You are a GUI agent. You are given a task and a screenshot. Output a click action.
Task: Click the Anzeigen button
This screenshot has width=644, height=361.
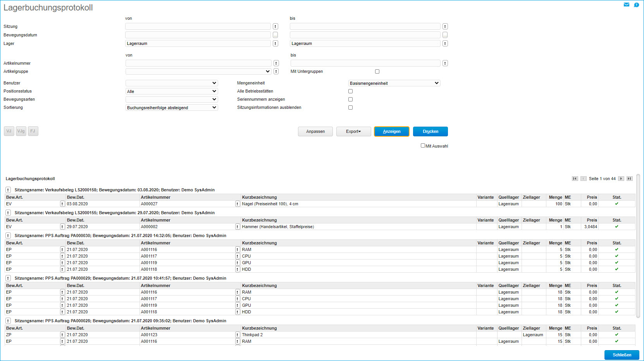click(x=391, y=131)
